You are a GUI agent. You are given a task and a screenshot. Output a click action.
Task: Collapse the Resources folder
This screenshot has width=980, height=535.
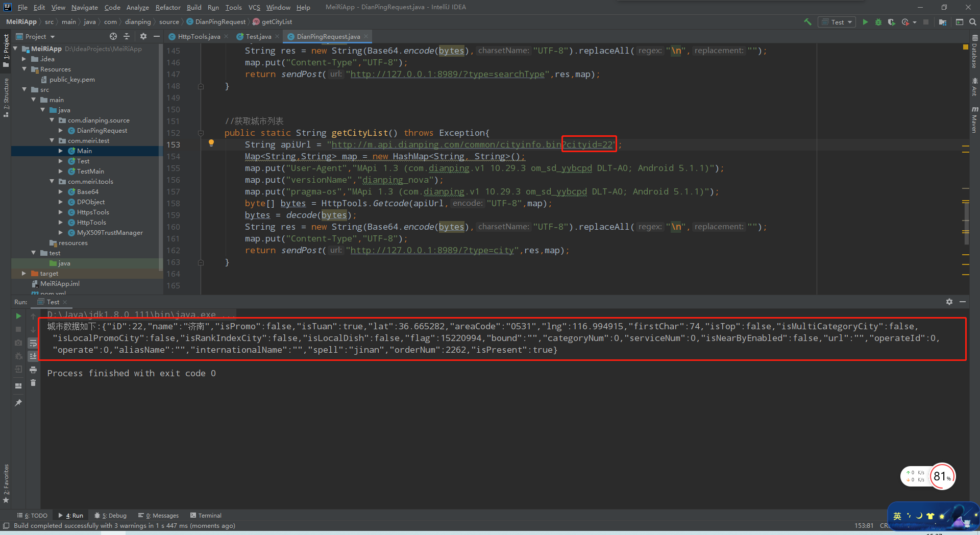[24, 69]
